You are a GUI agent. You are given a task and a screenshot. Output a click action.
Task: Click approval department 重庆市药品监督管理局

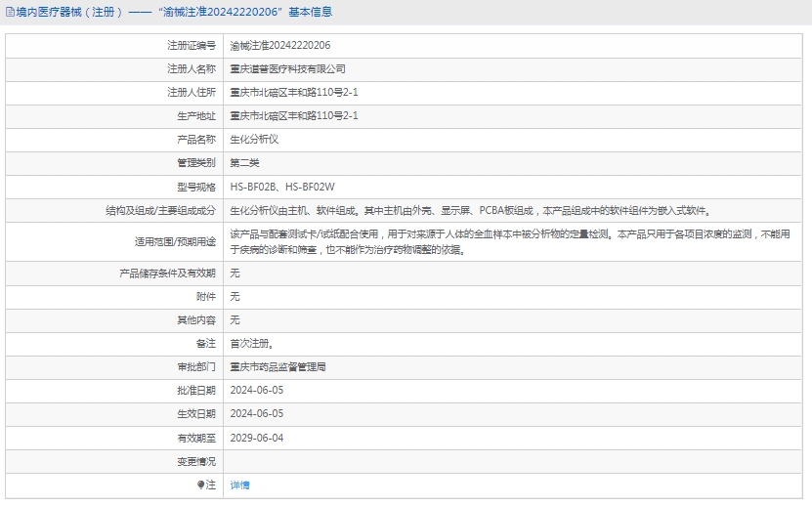pos(278,367)
